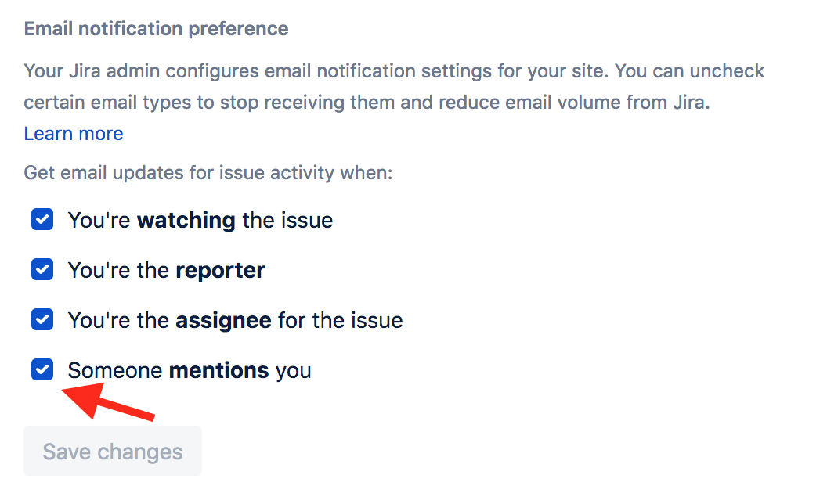Click the bold word "reporter"
The width and height of the screenshot is (827, 504).
coord(220,269)
